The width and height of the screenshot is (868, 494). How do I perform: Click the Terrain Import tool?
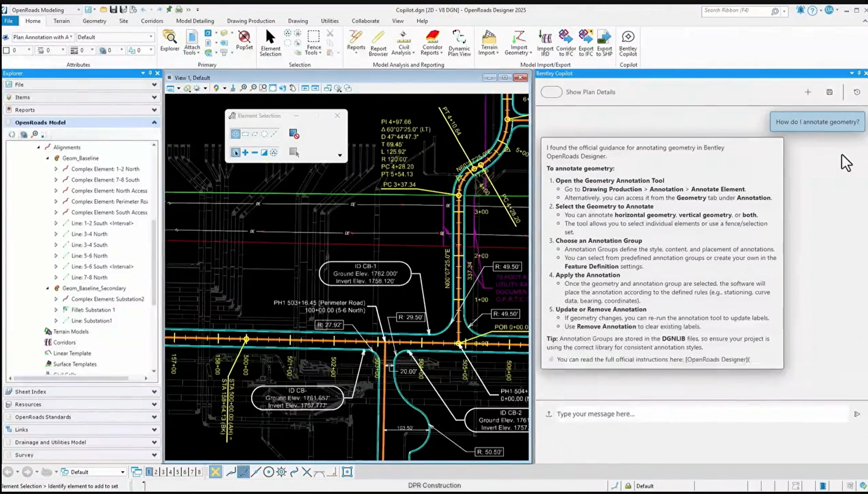[x=489, y=43]
